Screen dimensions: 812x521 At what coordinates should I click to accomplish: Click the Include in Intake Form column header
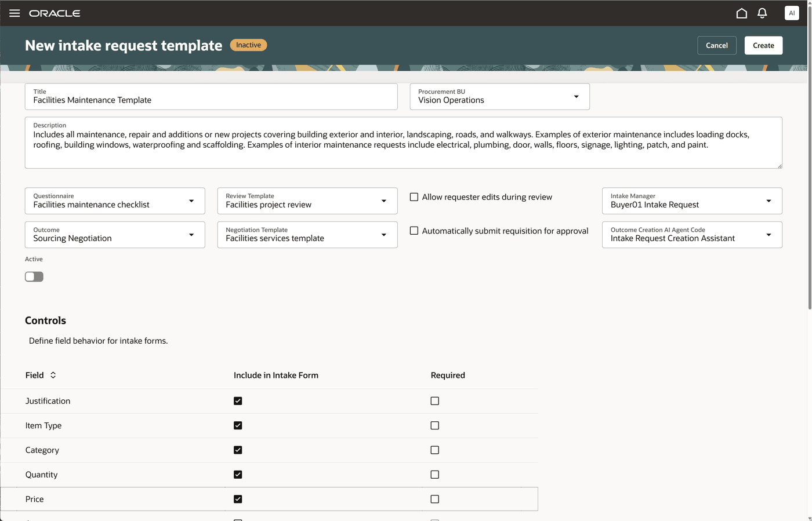click(276, 375)
